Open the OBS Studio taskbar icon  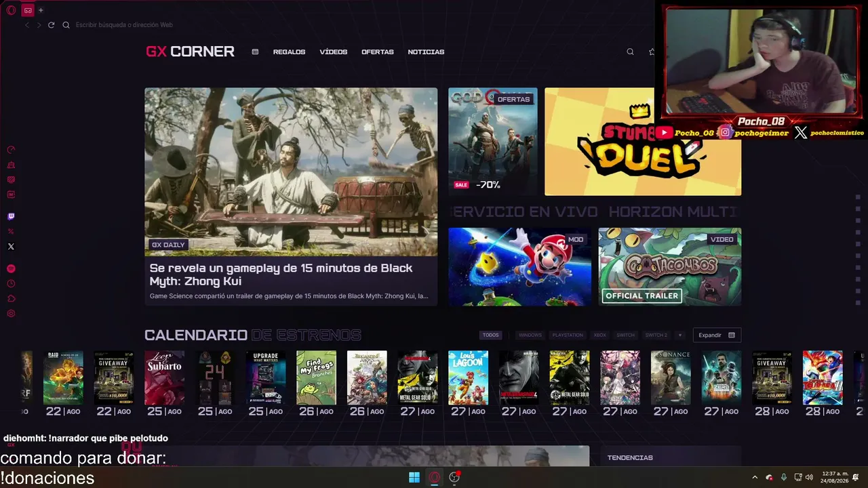pos(454,477)
